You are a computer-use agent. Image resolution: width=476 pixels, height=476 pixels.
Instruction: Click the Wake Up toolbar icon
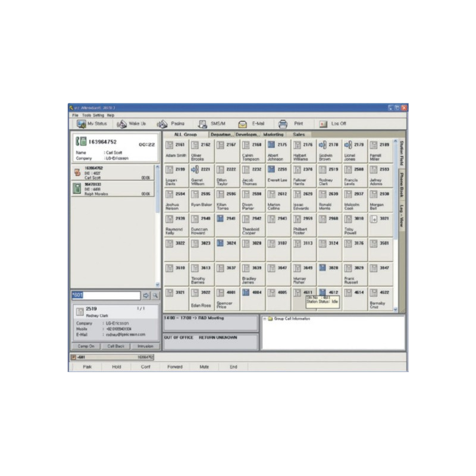coord(122,124)
